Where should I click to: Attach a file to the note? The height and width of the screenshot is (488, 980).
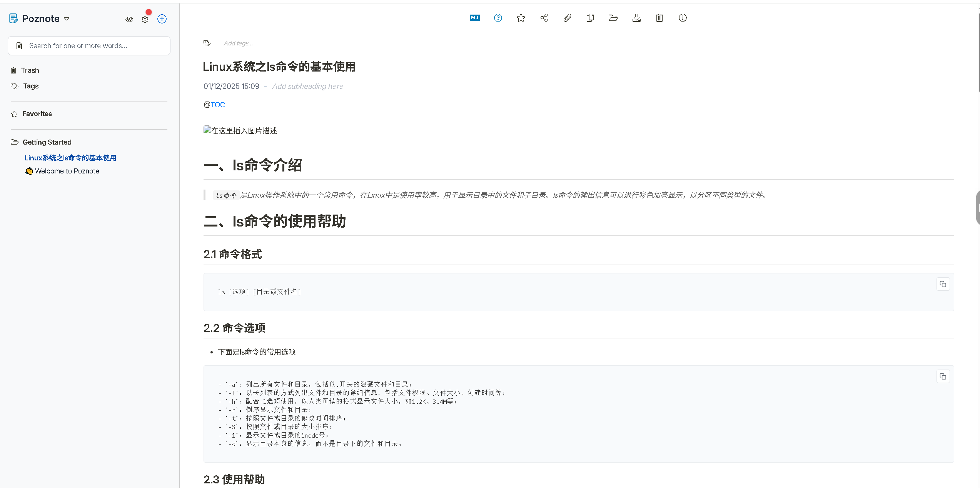point(567,18)
